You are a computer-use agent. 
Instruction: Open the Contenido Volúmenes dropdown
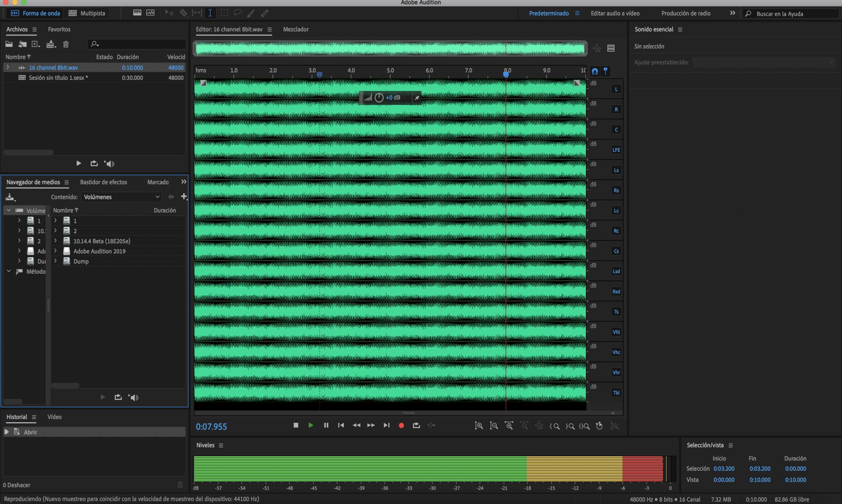121,197
